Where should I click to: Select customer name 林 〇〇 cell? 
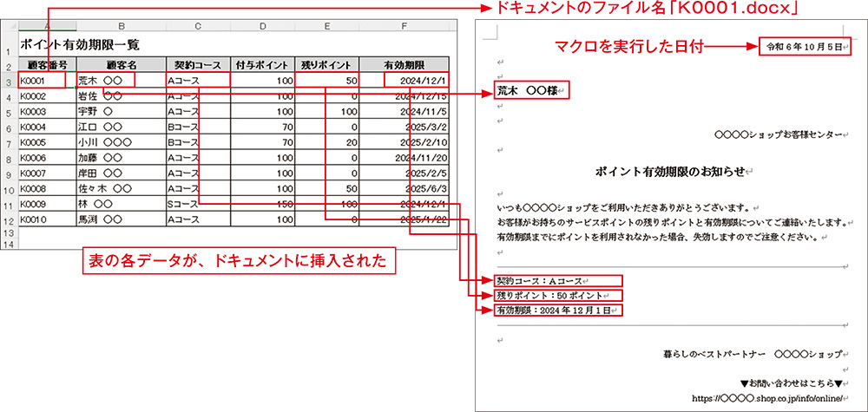point(122,204)
